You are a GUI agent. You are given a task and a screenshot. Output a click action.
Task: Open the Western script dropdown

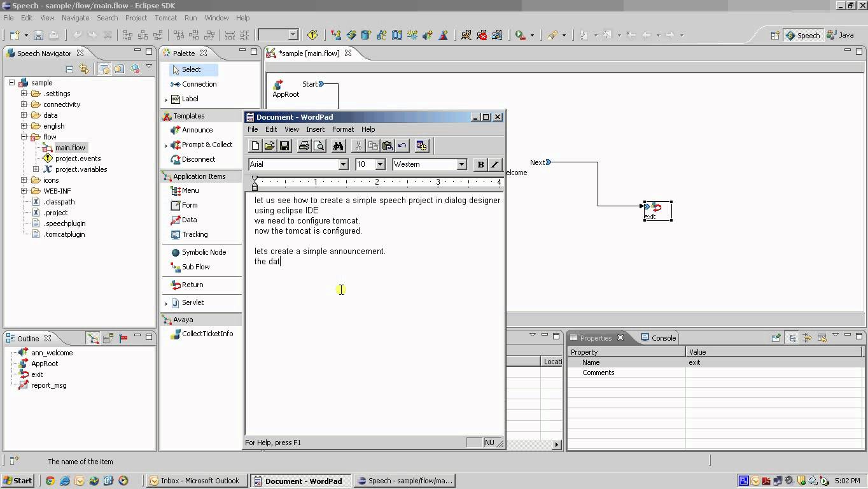(461, 164)
